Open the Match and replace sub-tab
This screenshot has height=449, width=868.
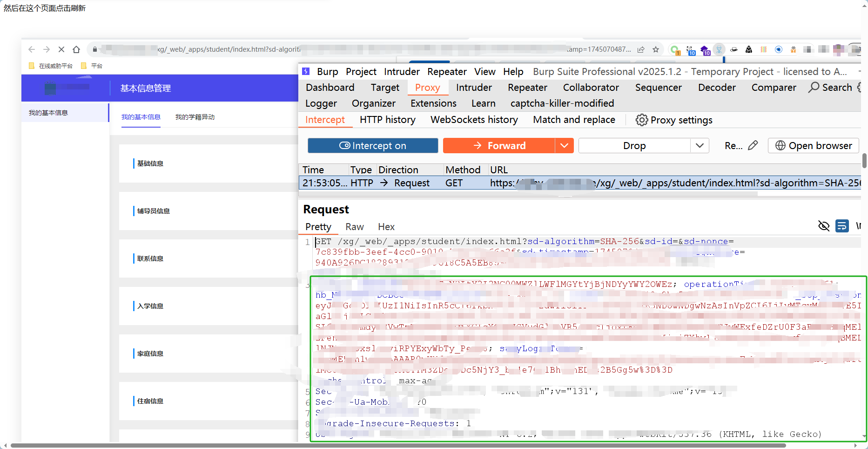tap(574, 120)
